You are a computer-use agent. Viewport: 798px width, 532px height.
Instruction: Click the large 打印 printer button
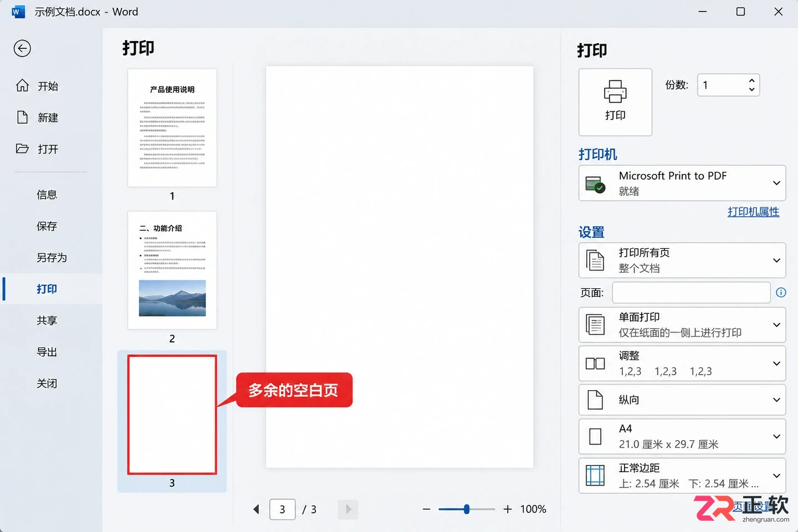pyautogui.click(x=615, y=102)
